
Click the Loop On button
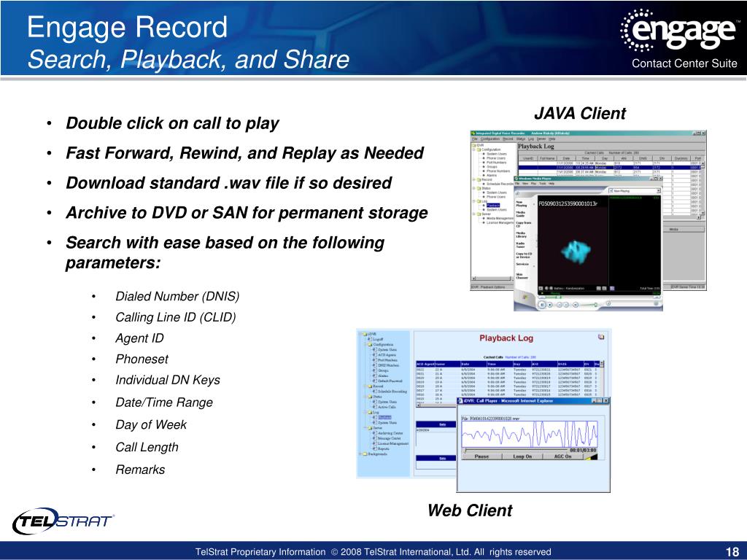pyautogui.click(x=522, y=456)
